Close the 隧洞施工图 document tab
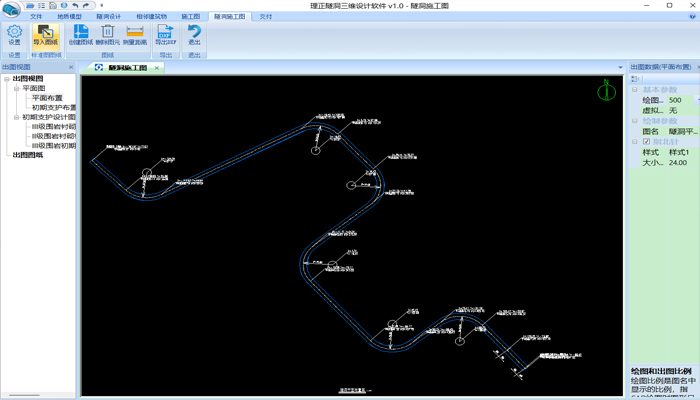 coord(157,68)
